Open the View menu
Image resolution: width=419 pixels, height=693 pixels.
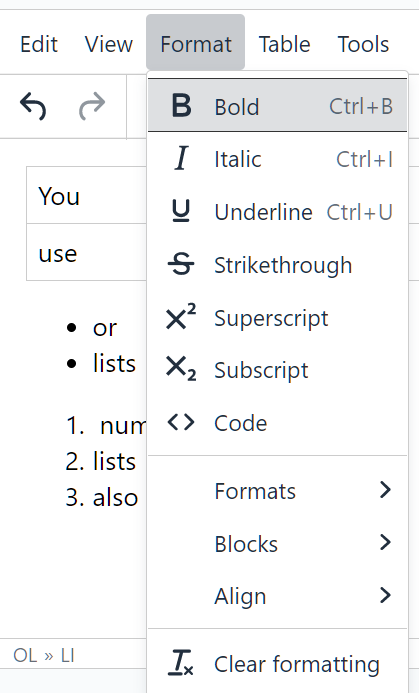pyautogui.click(x=109, y=44)
